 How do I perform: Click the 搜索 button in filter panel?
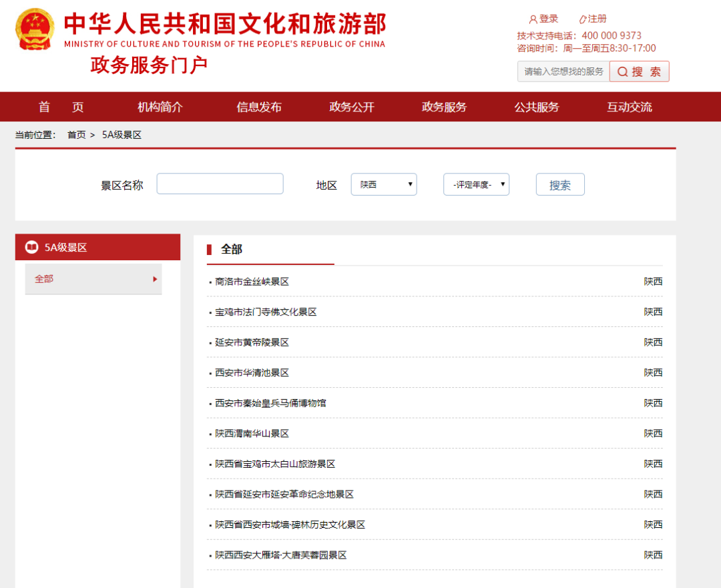click(560, 185)
